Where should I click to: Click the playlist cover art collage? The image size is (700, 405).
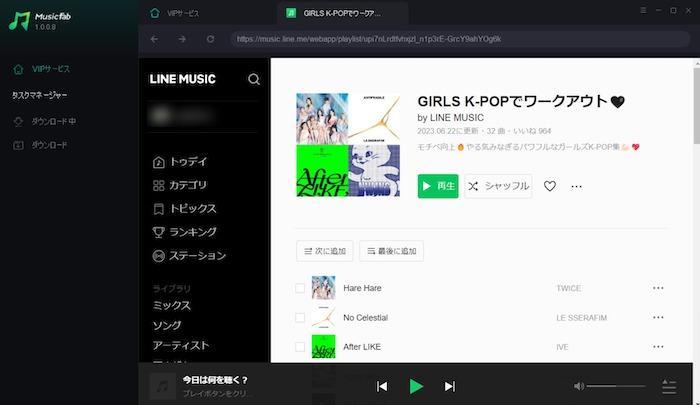point(348,145)
